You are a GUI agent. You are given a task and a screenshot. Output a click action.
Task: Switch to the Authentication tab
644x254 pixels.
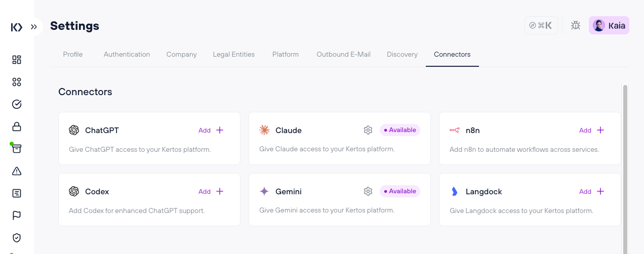point(127,54)
